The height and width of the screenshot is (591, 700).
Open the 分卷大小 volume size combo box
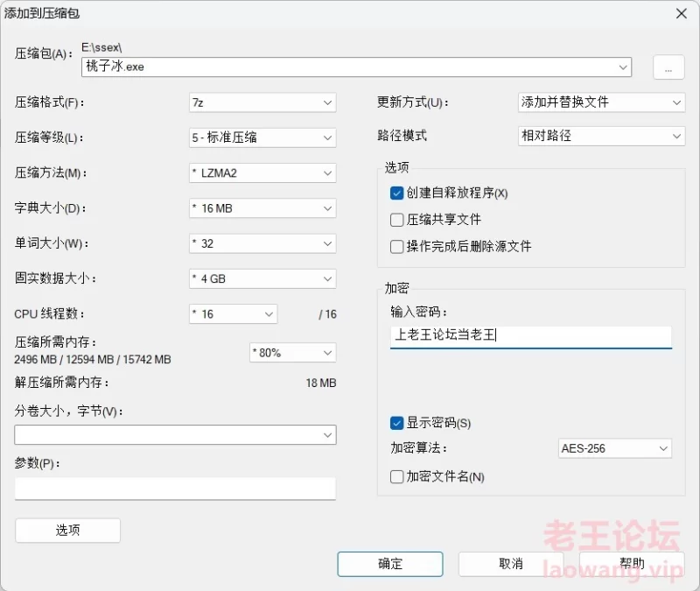pyautogui.click(x=175, y=434)
